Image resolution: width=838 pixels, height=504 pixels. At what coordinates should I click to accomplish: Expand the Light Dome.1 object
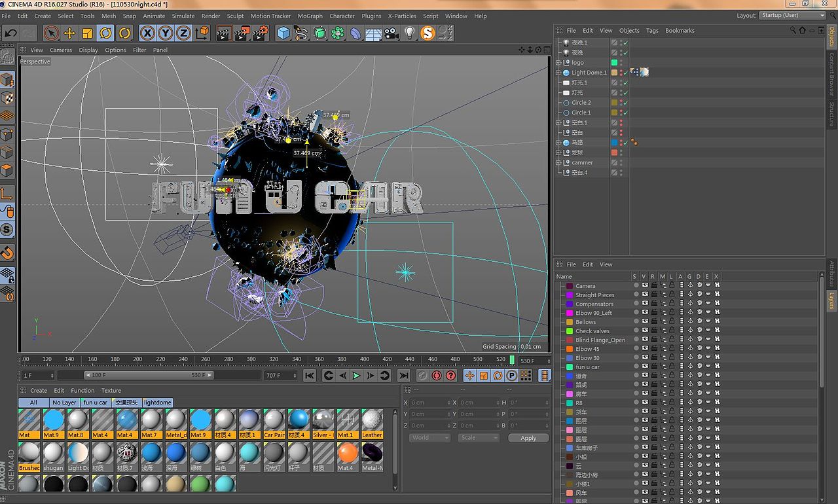point(558,73)
